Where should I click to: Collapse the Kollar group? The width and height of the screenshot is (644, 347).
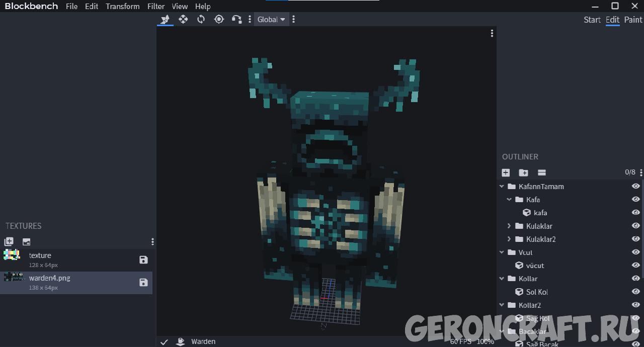pyautogui.click(x=502, y=279)
